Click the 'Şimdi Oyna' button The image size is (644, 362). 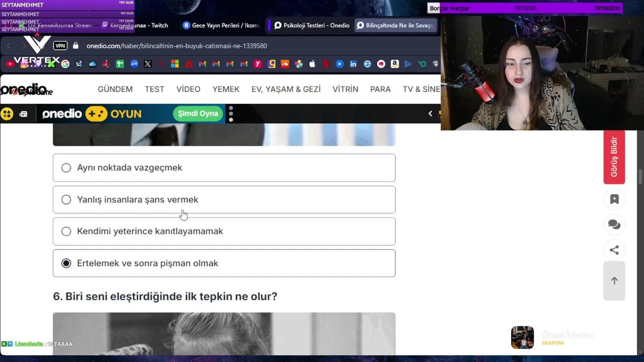pos(198,114)
